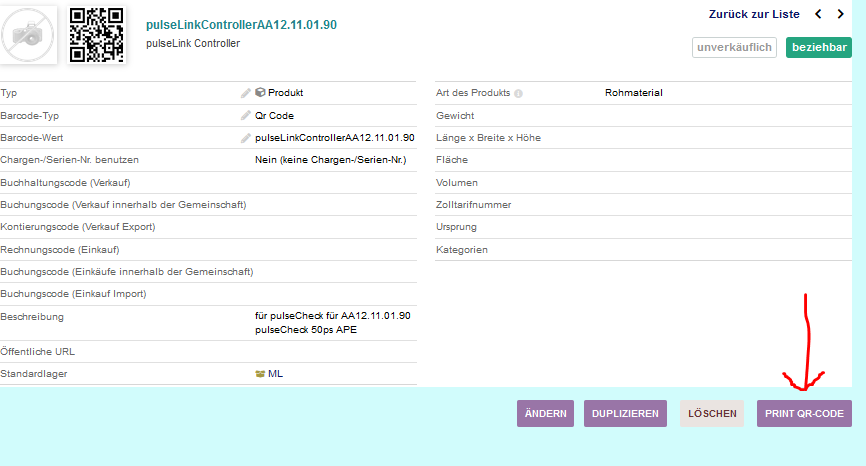Click the Fläche label

pyautogui.click(x=452, y=160)
